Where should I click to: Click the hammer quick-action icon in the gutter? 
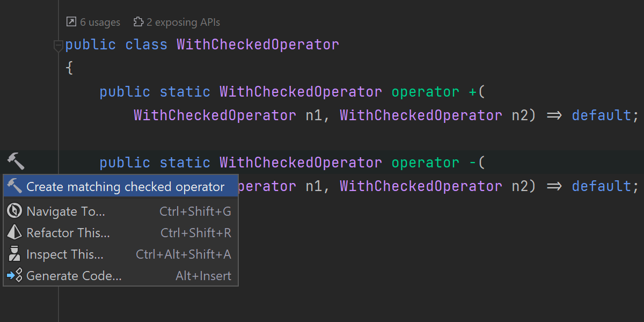pos(15,160)
